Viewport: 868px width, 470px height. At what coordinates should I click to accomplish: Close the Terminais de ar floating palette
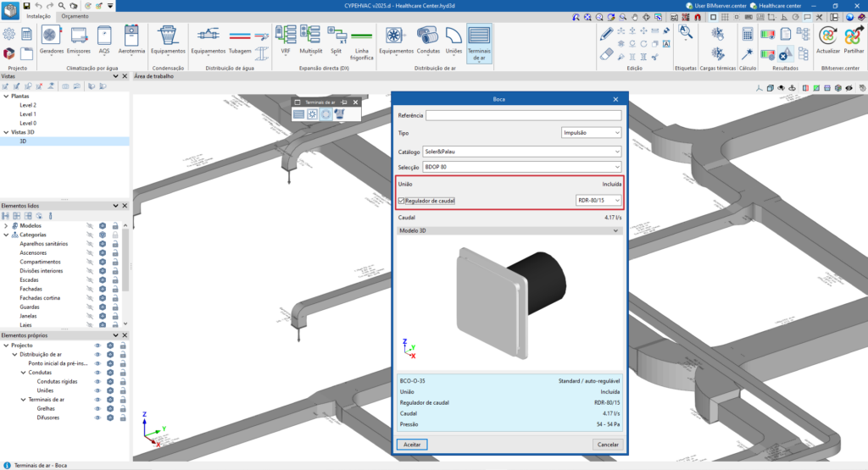[355, 102]
